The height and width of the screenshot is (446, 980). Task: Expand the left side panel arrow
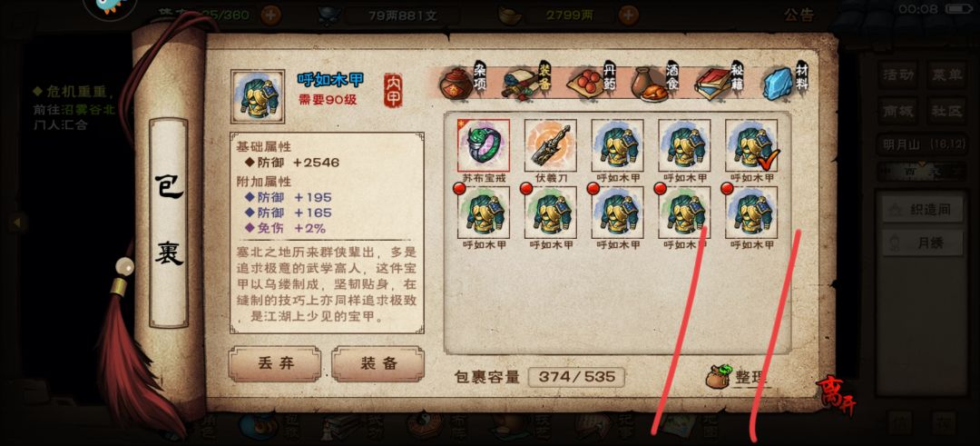[x=17, y=222]
